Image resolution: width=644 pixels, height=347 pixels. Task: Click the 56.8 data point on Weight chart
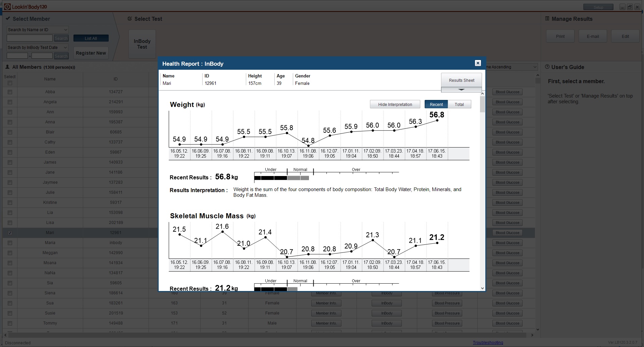(437, 120)
